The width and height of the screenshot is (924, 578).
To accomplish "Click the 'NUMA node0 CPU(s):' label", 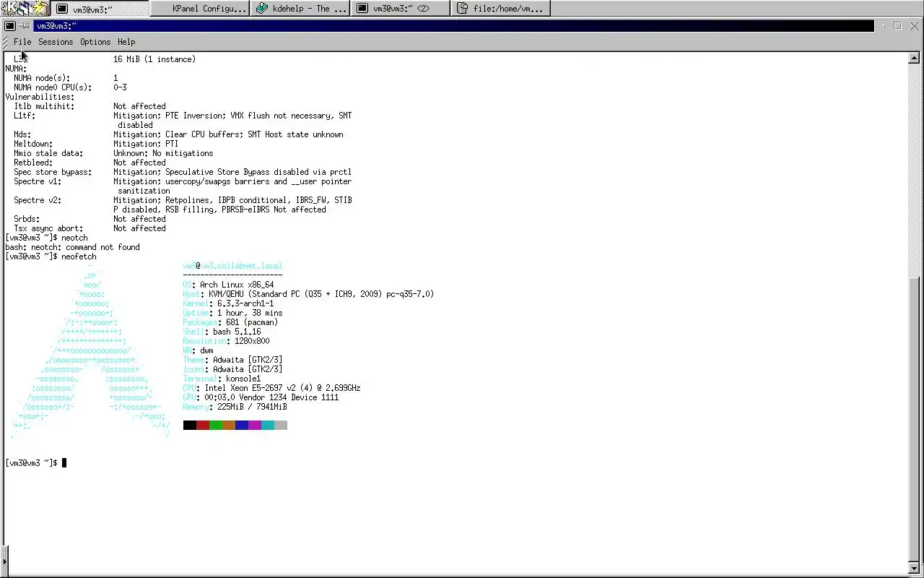I will click(x=53, y=87).
